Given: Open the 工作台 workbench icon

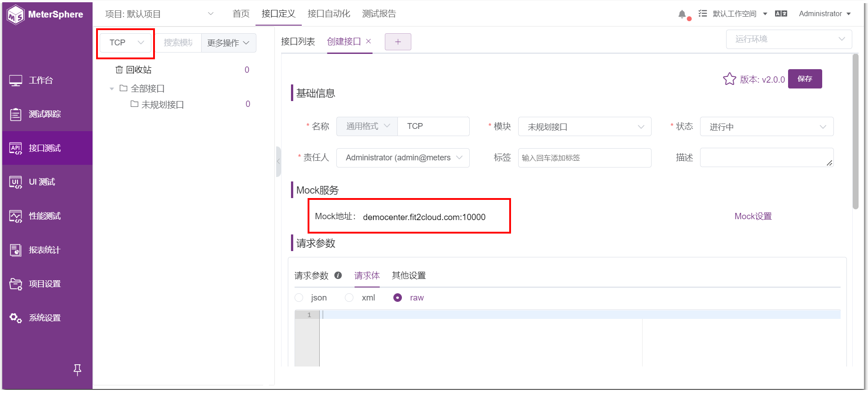Looking at the screenshot, I should pos(16,80).
